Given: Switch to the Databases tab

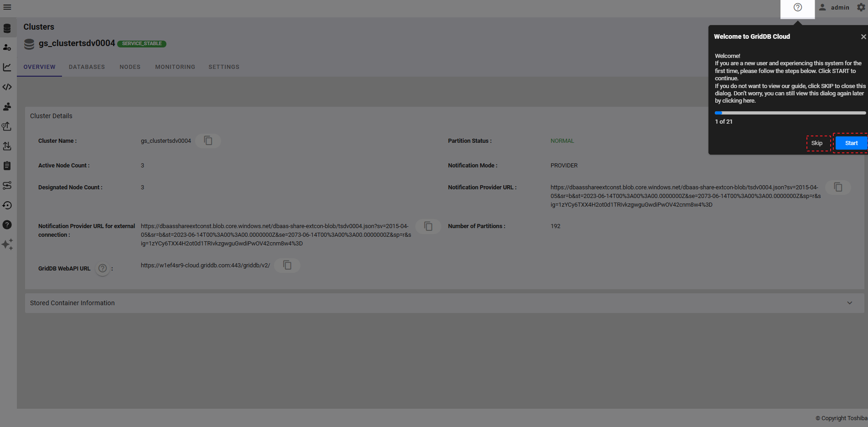Looking at the screenshot, I should coord(87,67).
